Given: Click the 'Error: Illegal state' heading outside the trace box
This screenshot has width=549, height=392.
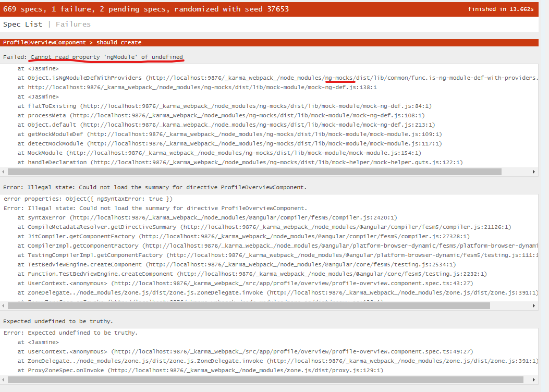Looking at the screenshot, I should point(155,188).
